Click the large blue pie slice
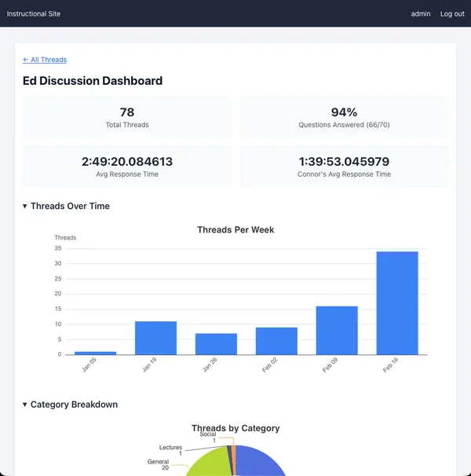Screen dimensions: 471x476 click(x=258, y=463)
